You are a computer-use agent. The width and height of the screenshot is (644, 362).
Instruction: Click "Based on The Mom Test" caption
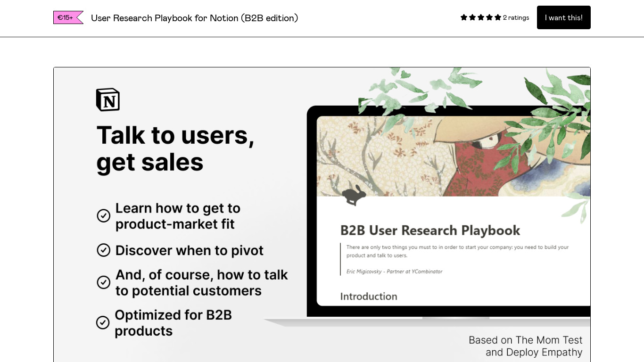(x=526, y=346)
